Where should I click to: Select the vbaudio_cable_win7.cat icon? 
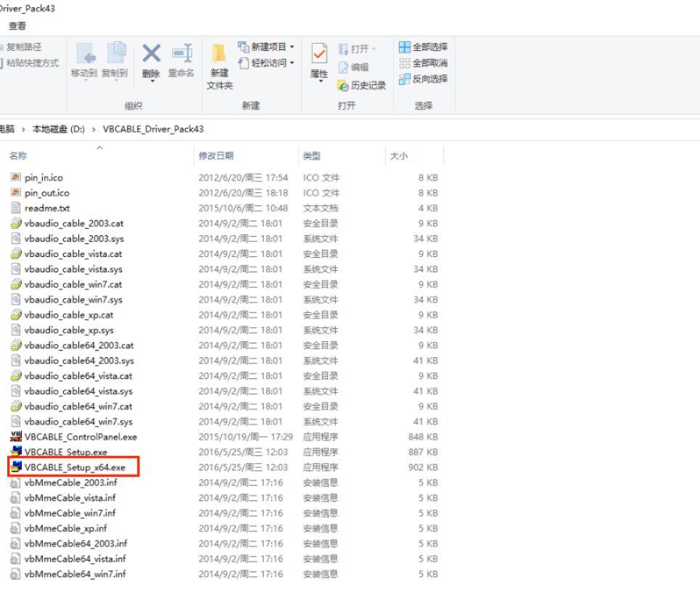[16, 284]
